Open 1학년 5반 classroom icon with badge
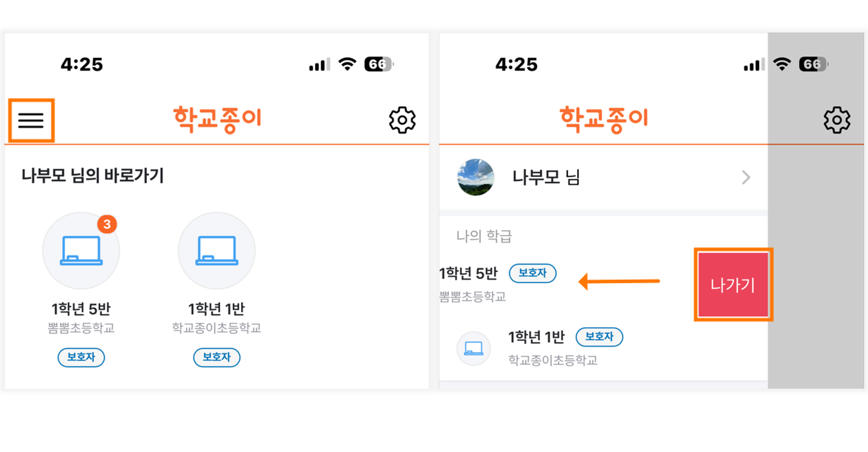Screen dimensions: 868x452 click(81, 251)
